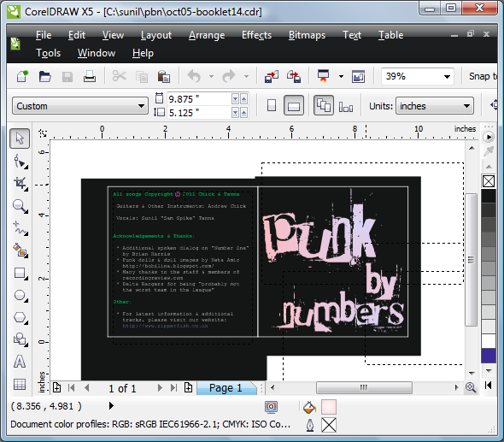Screen dimensions: 504x442
Task: Click the Export icon
Action: click(294, 77)
